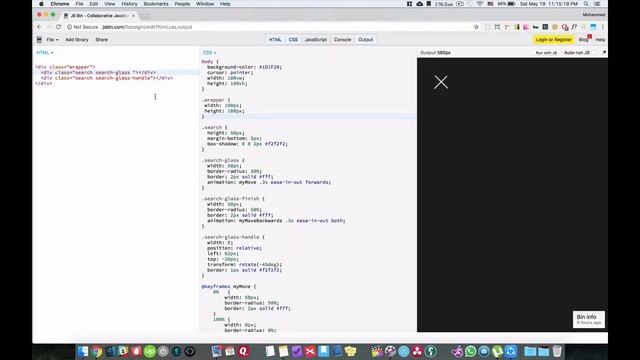The image size is (640, 360).
Task: Open the Bookmarks menu
Action: [156, 4]
